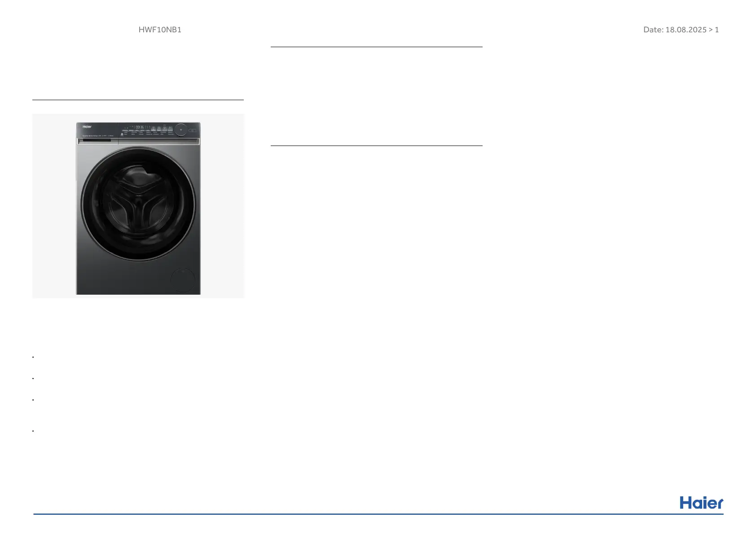The width and height of the screenshot is (756, 535).
Task: Click the blue footer line at the page bottom
Action: tap(378, 514)
